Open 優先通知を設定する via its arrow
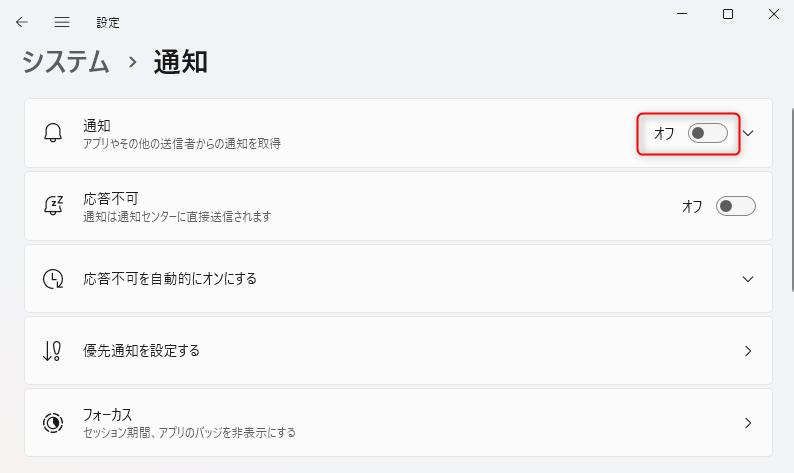This screenshot has width=794, height=473. coord(748,351)
